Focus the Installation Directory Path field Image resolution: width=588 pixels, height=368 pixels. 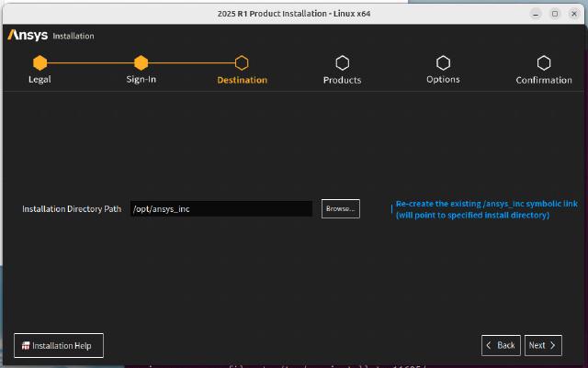(221, 208)
